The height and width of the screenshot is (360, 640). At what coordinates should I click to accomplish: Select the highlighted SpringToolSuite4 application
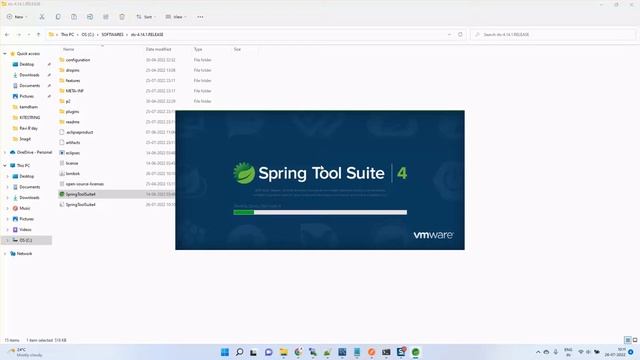coord(80,194)
